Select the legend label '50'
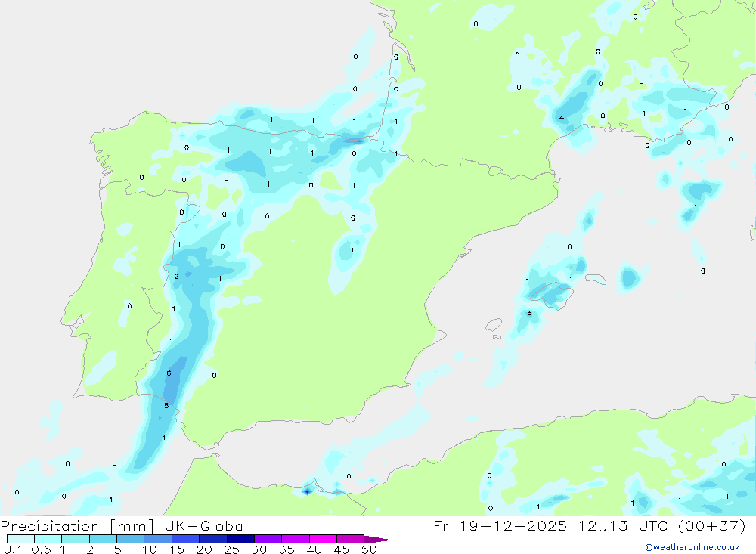Image resolution: width=756 pixels, height=554 pixels. [x=369, y=549]
